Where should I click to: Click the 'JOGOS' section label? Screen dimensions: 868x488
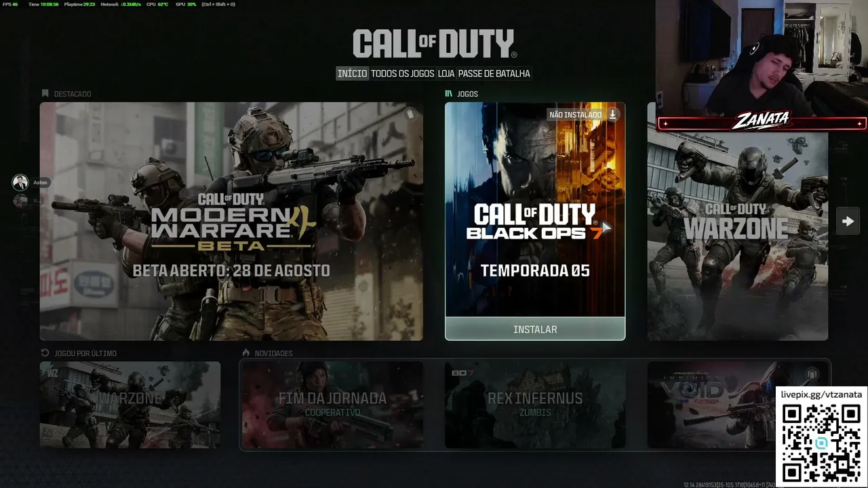tap(468, 94)
